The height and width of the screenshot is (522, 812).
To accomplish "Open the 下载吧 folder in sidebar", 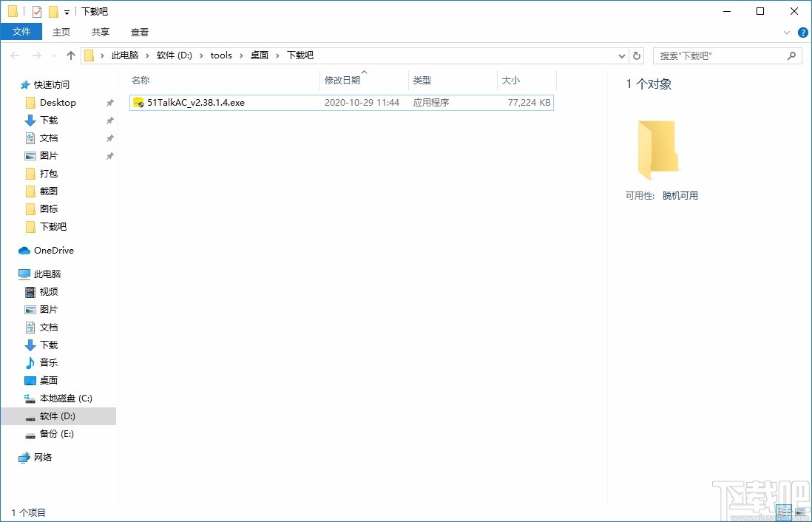I will tap(53, 226).
